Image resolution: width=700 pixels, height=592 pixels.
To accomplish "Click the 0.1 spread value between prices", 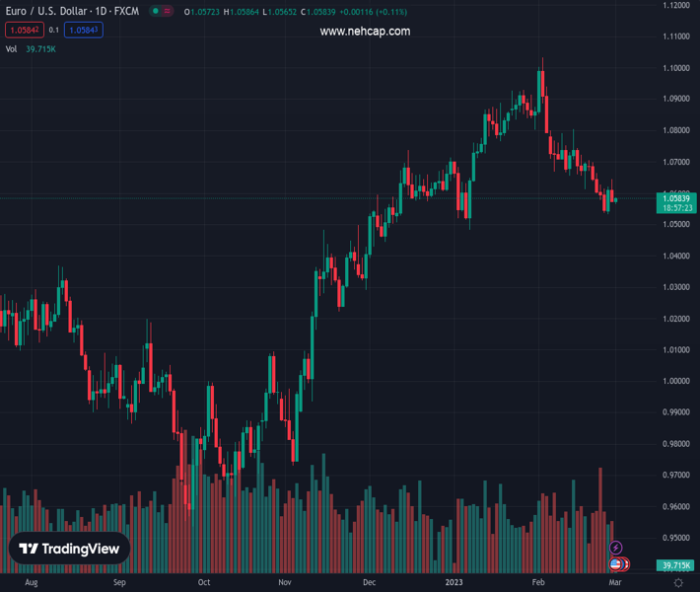I will (x=54, y=31).
